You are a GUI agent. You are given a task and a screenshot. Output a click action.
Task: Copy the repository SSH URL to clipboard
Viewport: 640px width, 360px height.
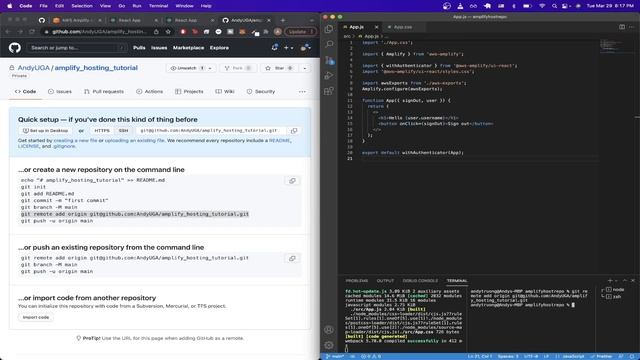click(x=294, y=131)
